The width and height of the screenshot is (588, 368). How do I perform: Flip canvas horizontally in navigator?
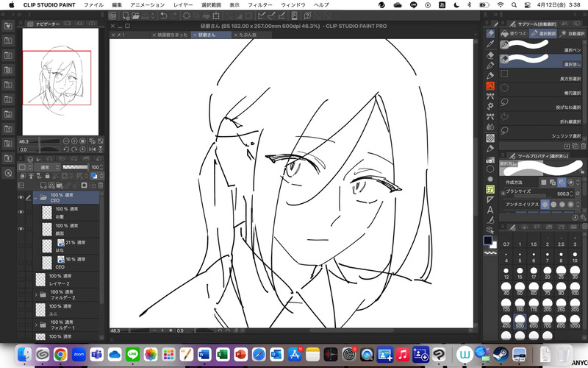click(92, 149)
